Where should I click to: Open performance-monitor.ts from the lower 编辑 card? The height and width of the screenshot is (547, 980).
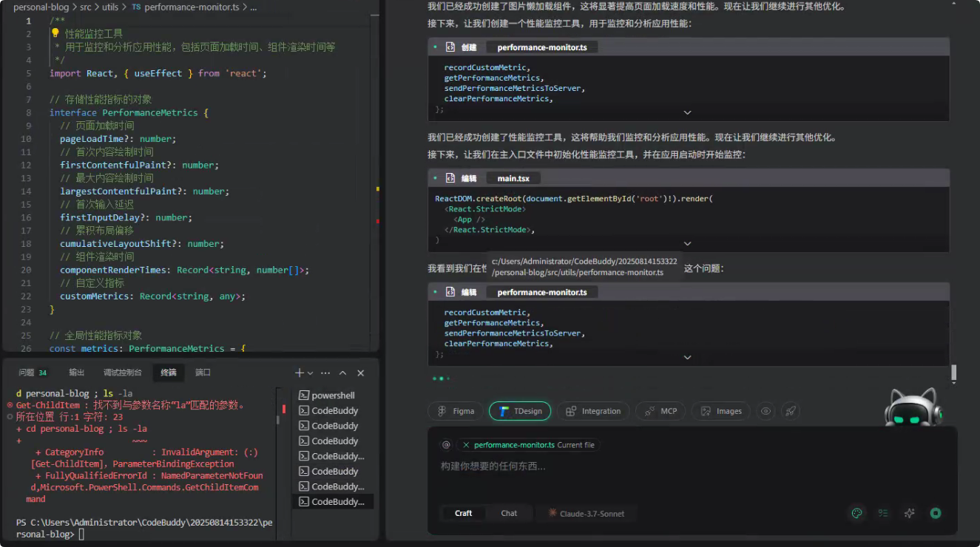[542, 292]
